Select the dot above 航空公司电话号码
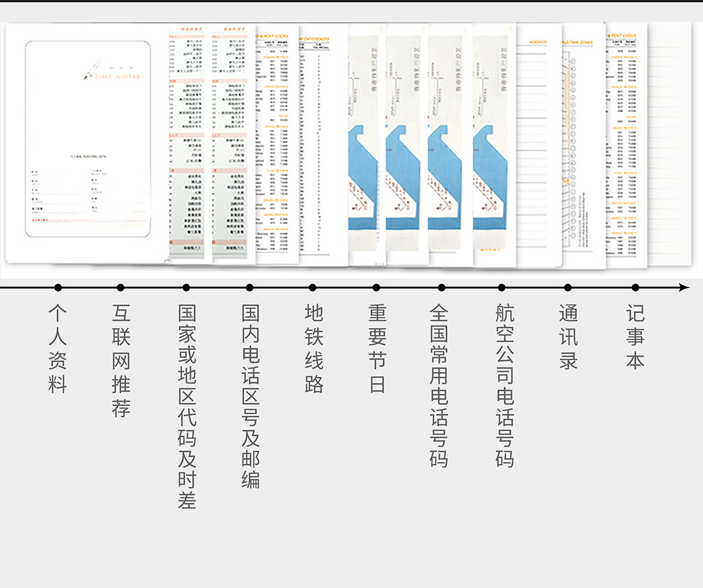 point(502,288)
